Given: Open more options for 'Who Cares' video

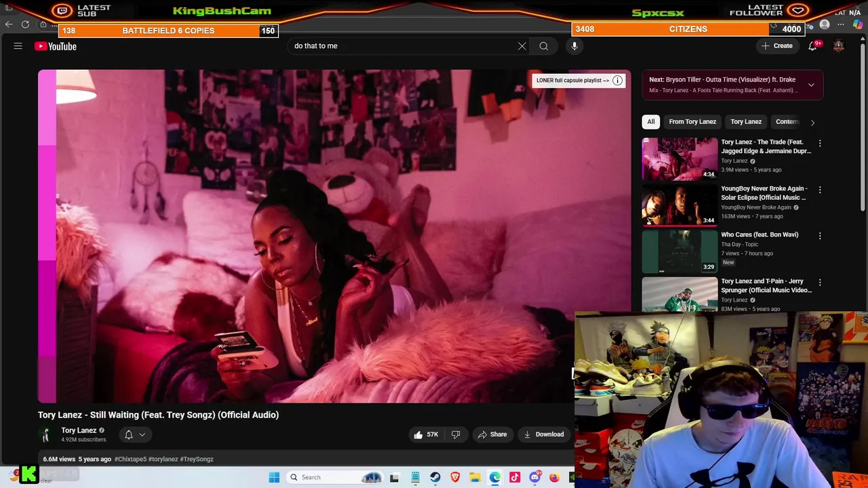Looking at the screenshot, I should point(820,236).
